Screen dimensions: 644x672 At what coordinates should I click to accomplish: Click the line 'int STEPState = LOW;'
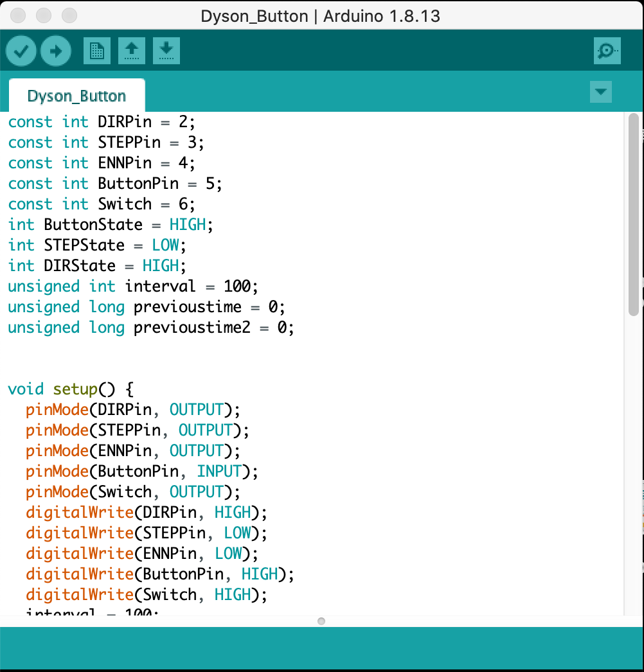(97, 245)
